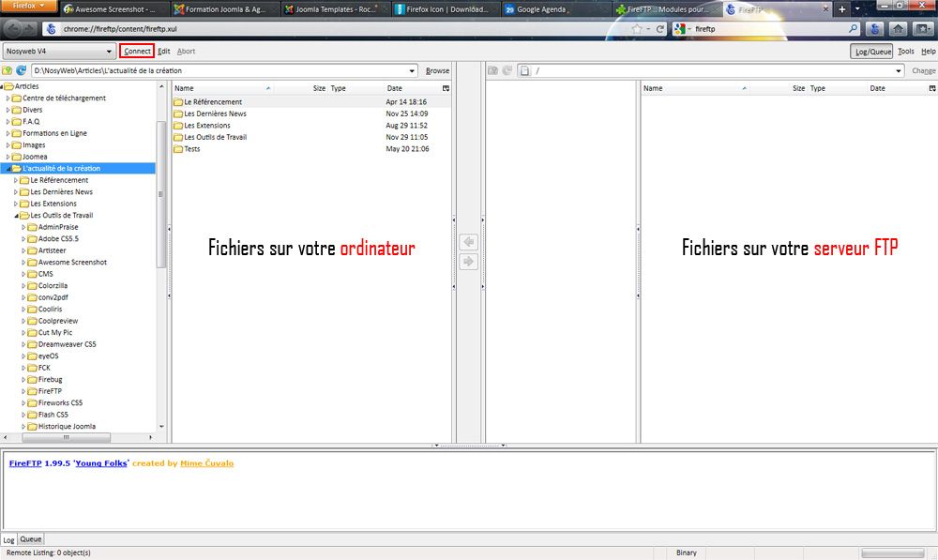Open Firefox home page icon

click(898, 29)
